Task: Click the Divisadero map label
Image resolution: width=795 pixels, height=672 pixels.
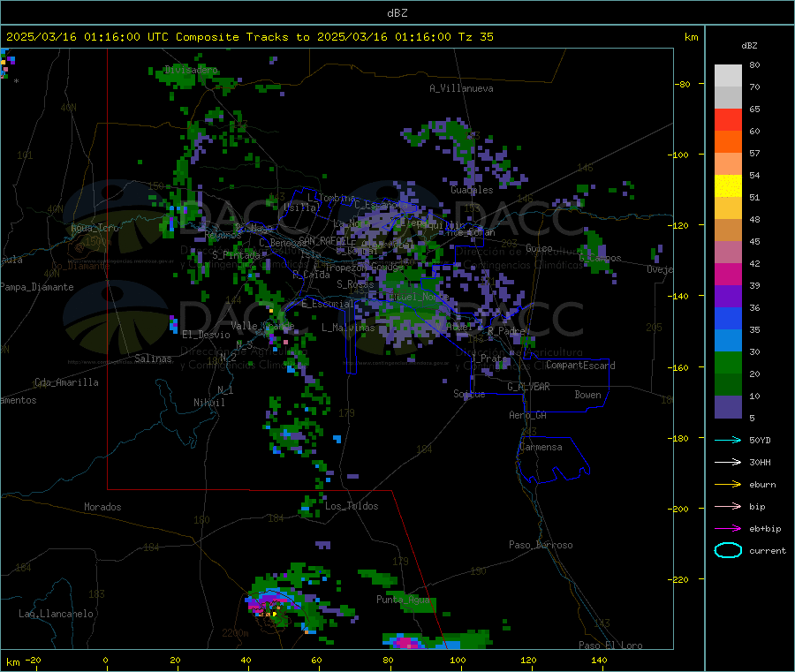Action: click(191, 70)
